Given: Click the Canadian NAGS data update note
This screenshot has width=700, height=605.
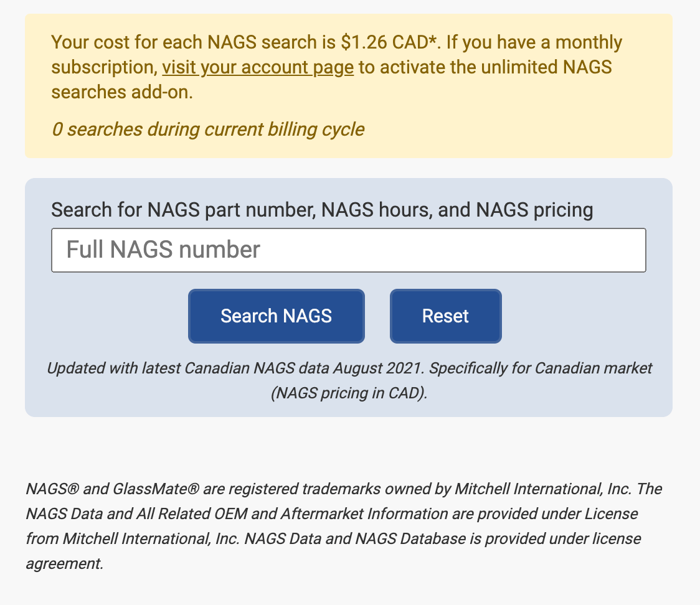Looking at the screenshot, I should 349,380.
